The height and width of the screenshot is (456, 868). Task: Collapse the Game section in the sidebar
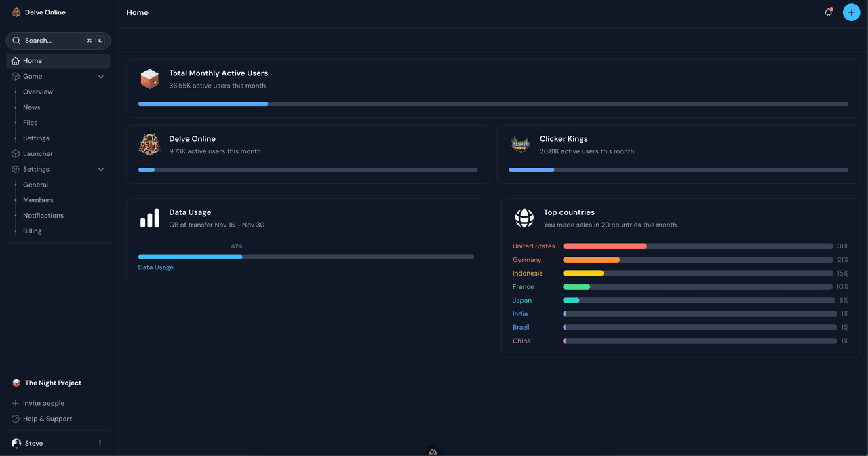coord(100,76)
